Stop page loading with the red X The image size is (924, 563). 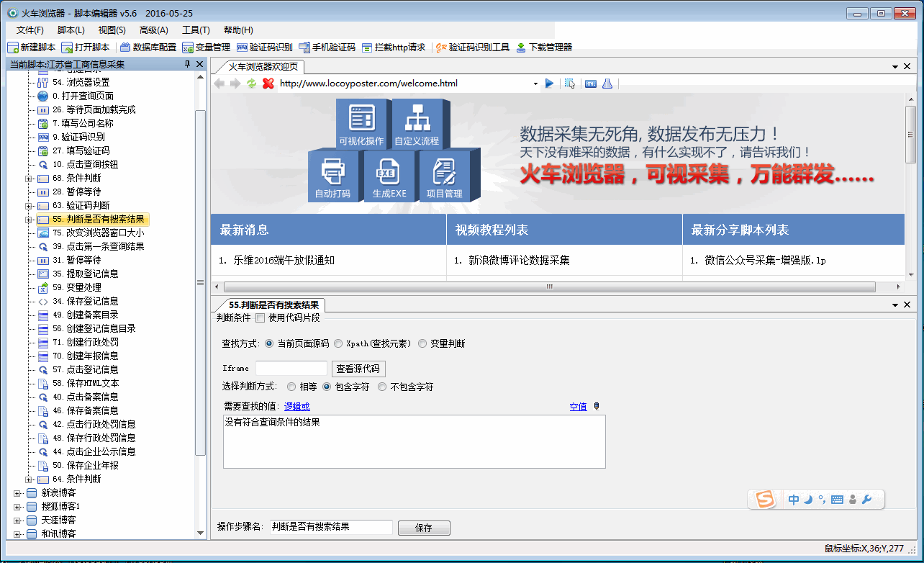click(268, 84)
